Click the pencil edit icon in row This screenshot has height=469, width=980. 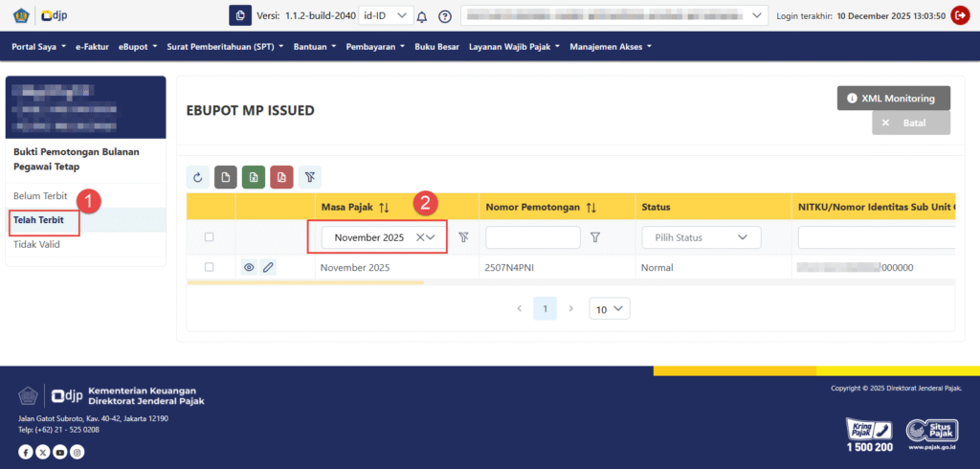[x=268, y=268]
